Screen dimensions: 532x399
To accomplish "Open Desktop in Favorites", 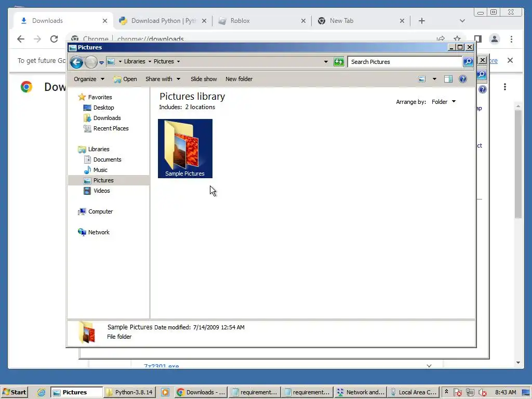I will [x=103, y=108].
